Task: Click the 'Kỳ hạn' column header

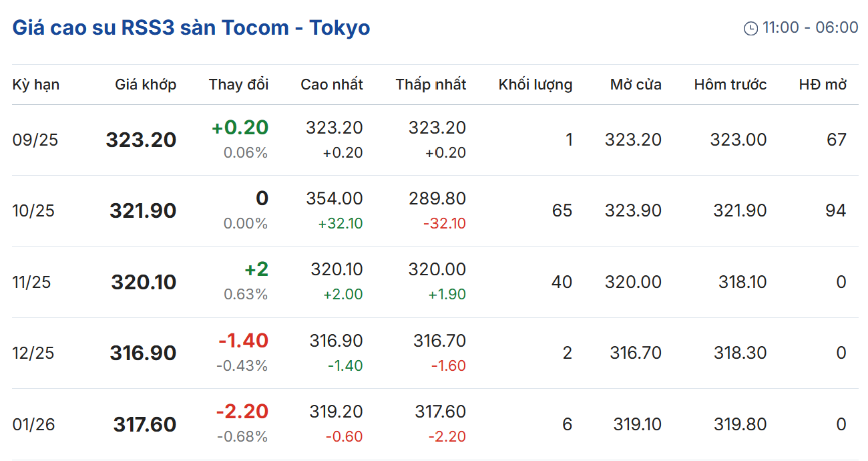Action: 36,85
